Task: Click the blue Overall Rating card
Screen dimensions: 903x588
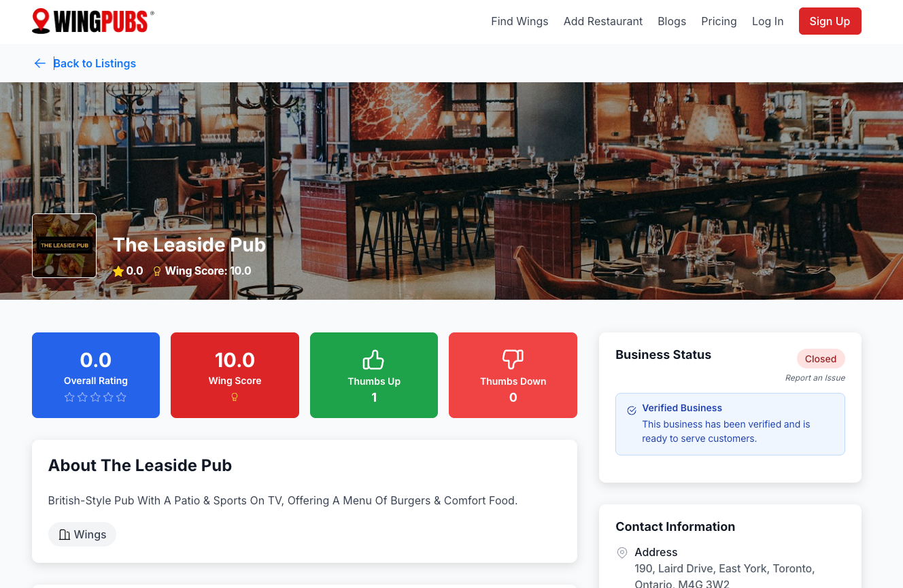Action: [x=96, y=375]
